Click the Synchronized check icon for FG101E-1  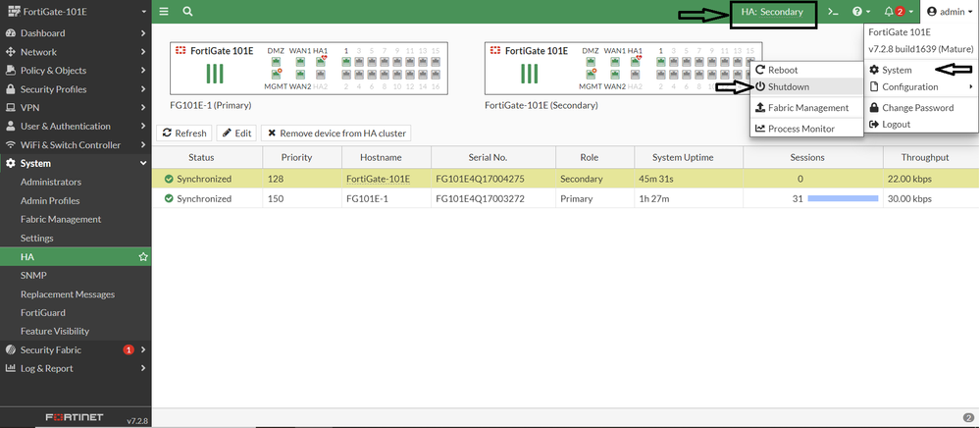(x=169, y=198)
